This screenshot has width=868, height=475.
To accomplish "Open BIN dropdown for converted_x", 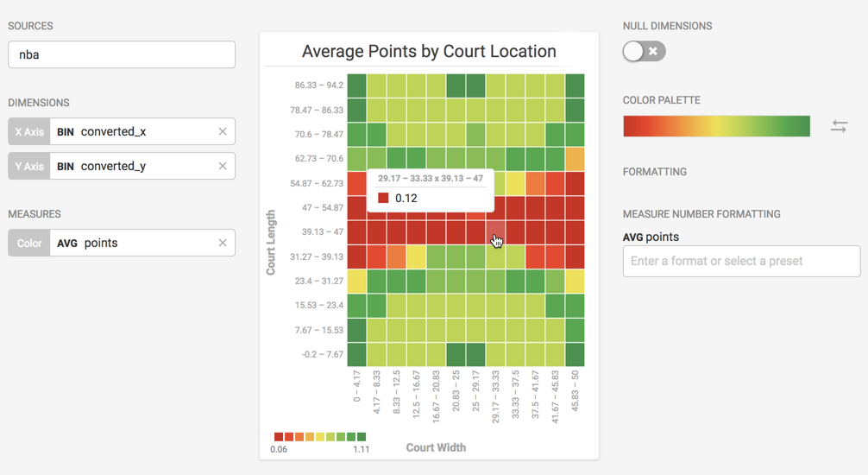I will [x=66, y=131].
